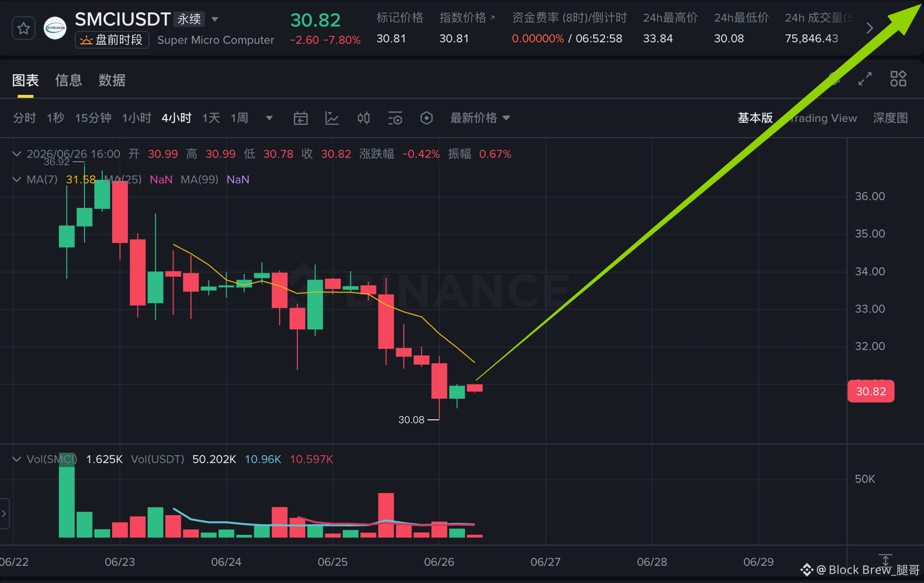The height and width of the screenshot is (583, 924).
Task: Open the go-to-date calendar icon
Action: (x=301, y=118)
